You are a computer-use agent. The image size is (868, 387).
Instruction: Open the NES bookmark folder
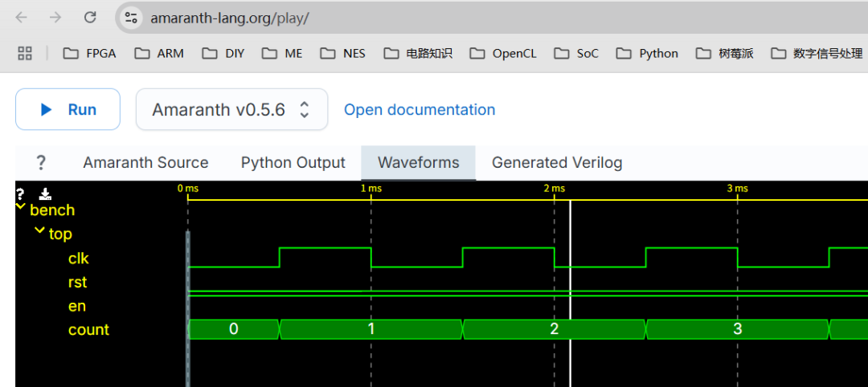(x=342, y=54)
